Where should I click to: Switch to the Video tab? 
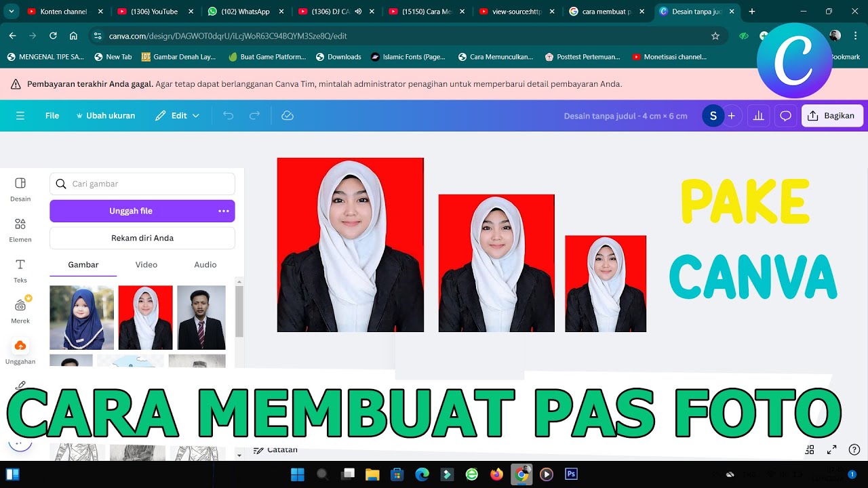(146, 265)
